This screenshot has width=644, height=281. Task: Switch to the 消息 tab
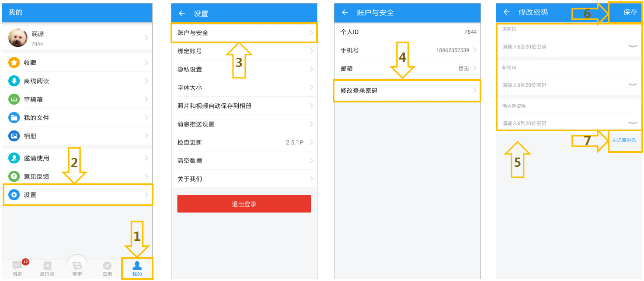tap(17, 269)
